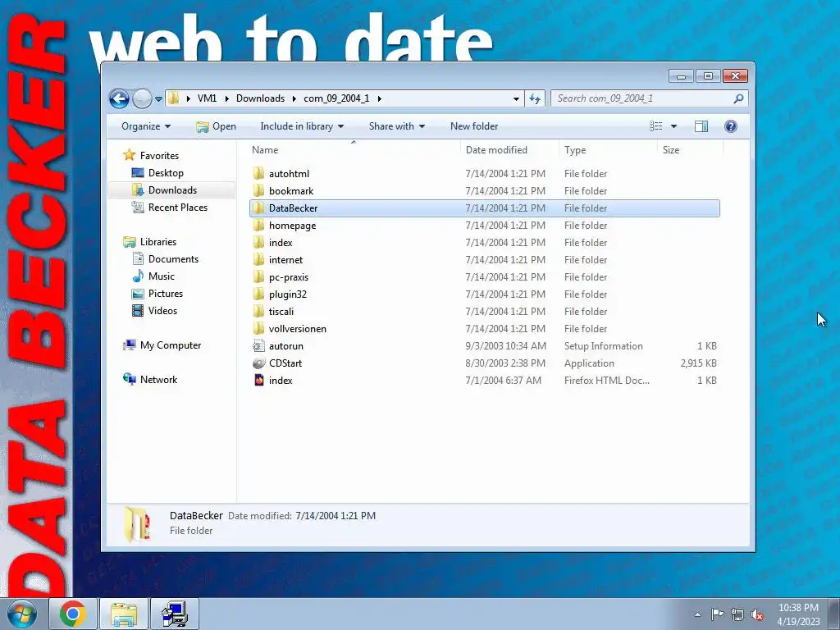The height and width of the screenshot is (630, 840).
Task: Click Open in the toolbar
Action: click(216, 126)
